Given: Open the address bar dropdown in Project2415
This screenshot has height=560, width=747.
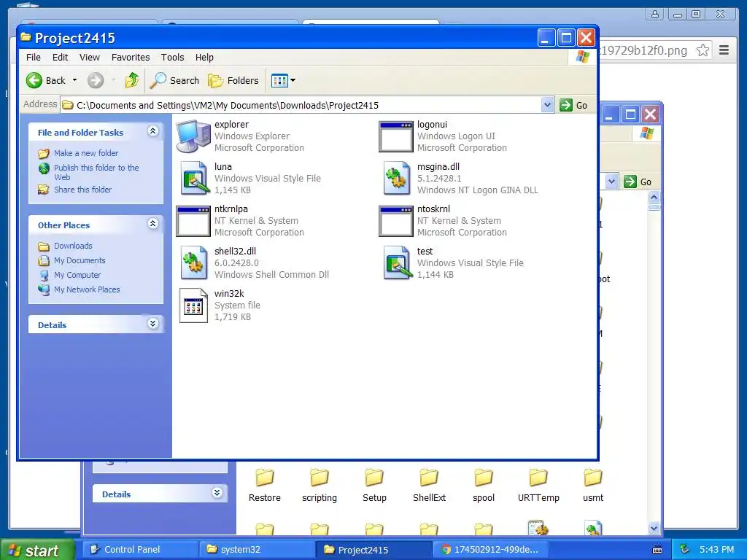Looking at the screenshot, I should pyautogui.click(x=547, y=105).
